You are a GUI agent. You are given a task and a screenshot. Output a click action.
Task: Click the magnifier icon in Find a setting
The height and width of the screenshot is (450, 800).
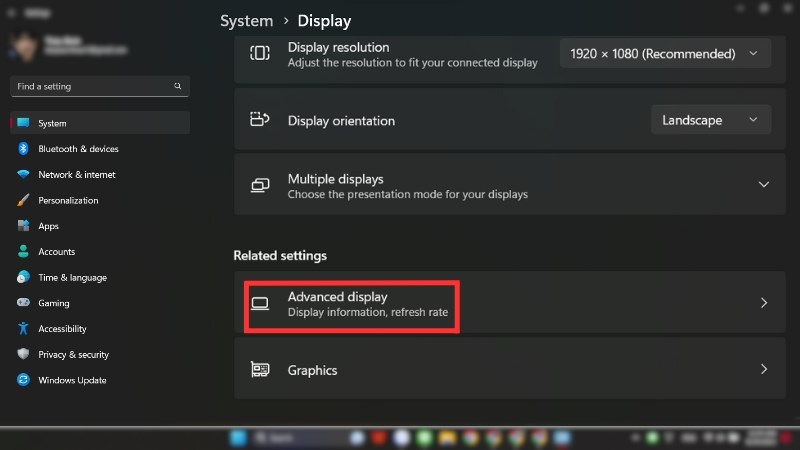178,86
